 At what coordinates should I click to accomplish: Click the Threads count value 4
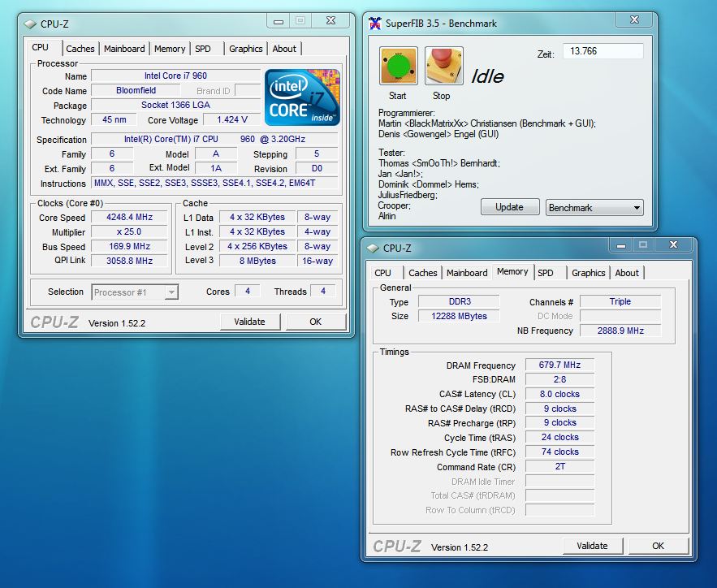[323, 291]
